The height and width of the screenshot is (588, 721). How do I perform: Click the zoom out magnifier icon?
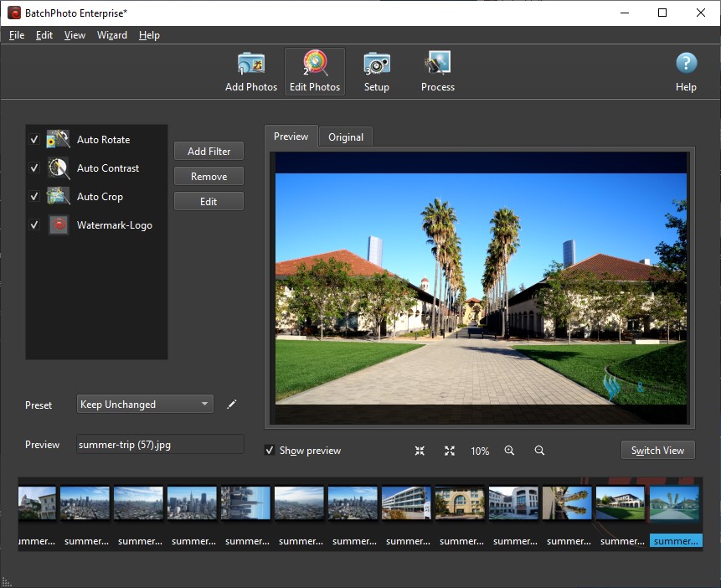coord(539,451)
